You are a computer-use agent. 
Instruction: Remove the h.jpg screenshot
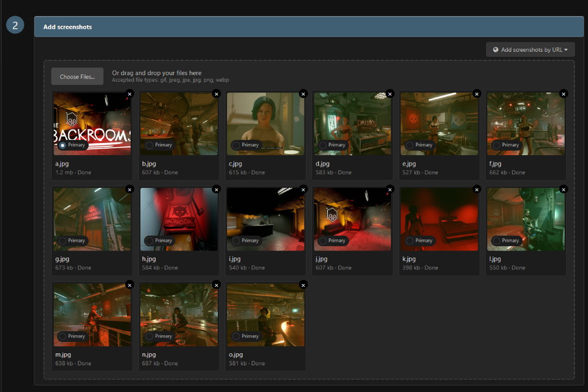click(216, 189)
